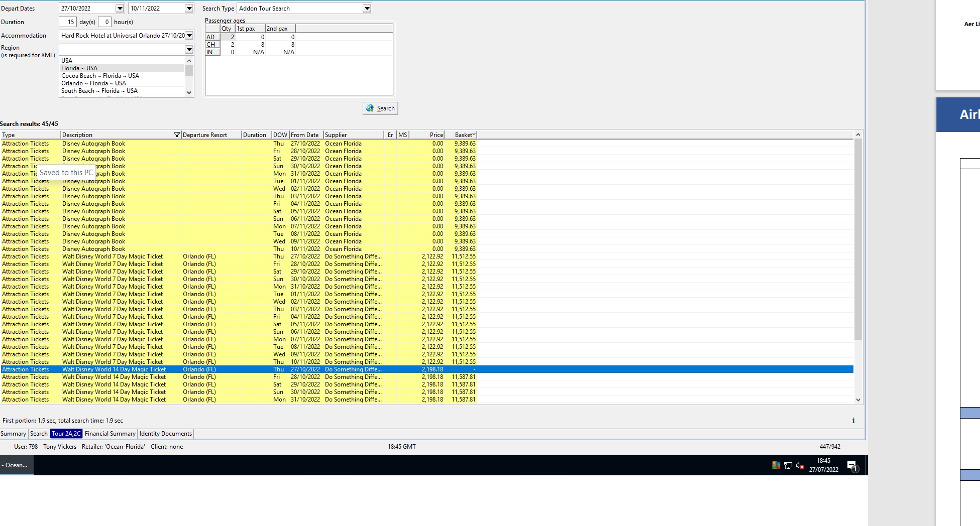Expand the Accommodation dropdown
This screenshot has width=980, height=526.
click(189, 36)
